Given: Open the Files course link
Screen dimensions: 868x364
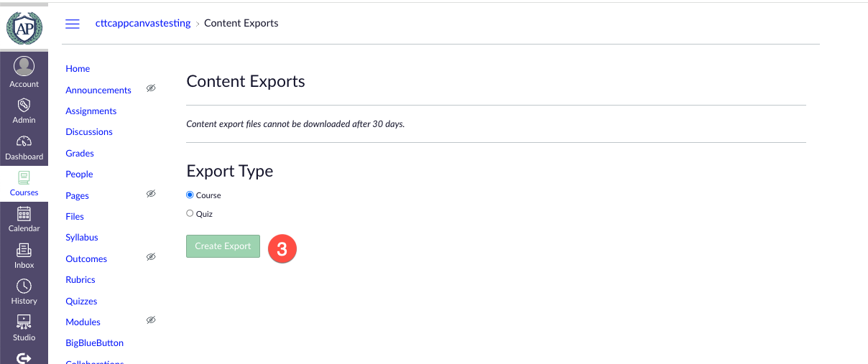Looking at the screenshot, I should (75, 217).
